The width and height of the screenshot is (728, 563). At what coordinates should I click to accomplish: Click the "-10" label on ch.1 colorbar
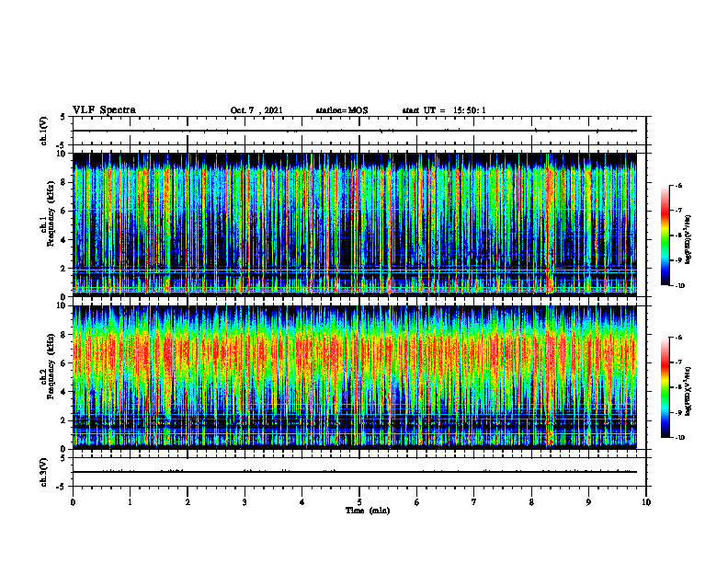click(679, 286)
